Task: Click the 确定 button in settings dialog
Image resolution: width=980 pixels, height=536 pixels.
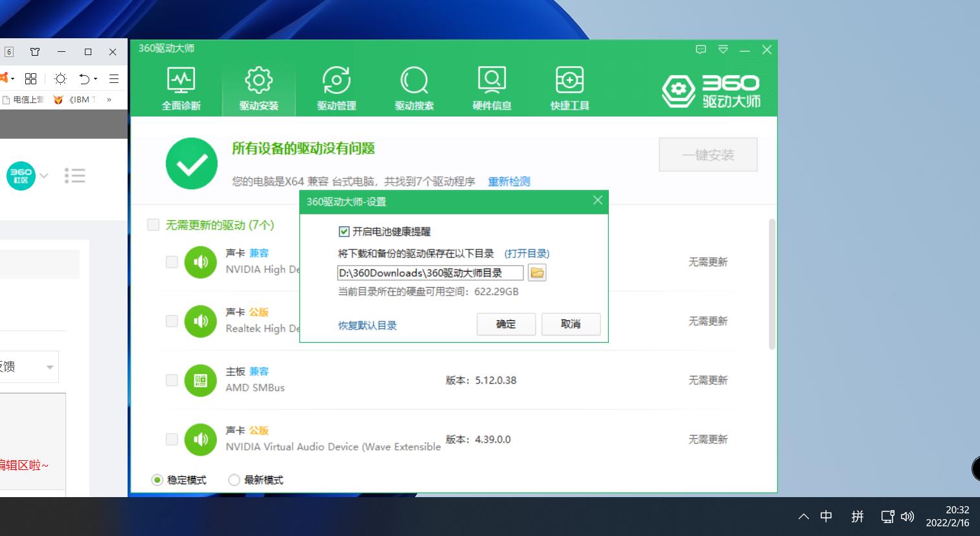Action: click(506, 324)
